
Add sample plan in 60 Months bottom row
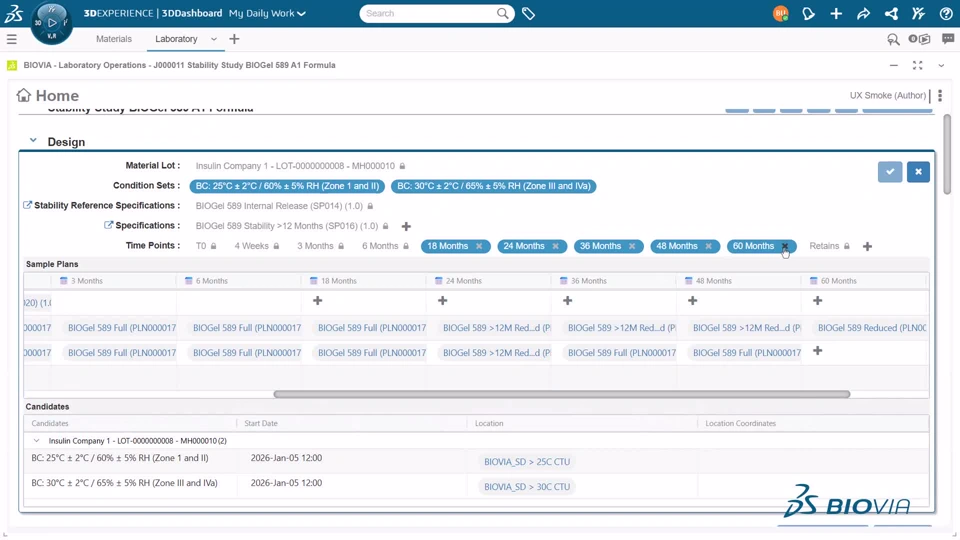(817, 351)
